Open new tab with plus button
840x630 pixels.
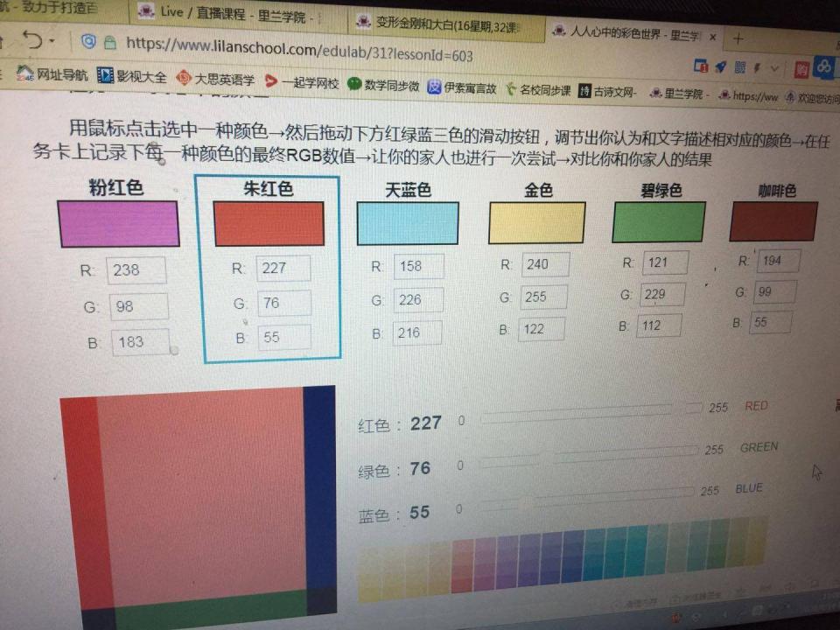click(x=738, y=38)
